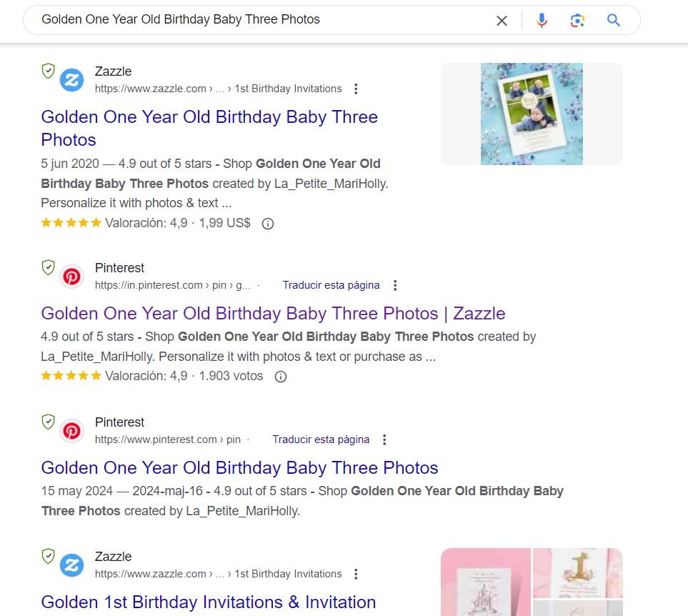Screen dimensions: 688x616
Task: Open the three-dot menu for www.pinterest.com result
Action: pyautogui.click(x=384, y=439)
